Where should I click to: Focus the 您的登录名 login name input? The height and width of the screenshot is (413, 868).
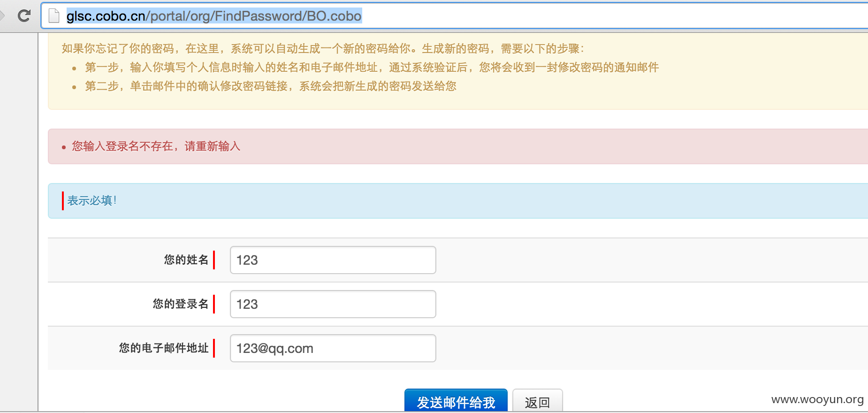333,304
